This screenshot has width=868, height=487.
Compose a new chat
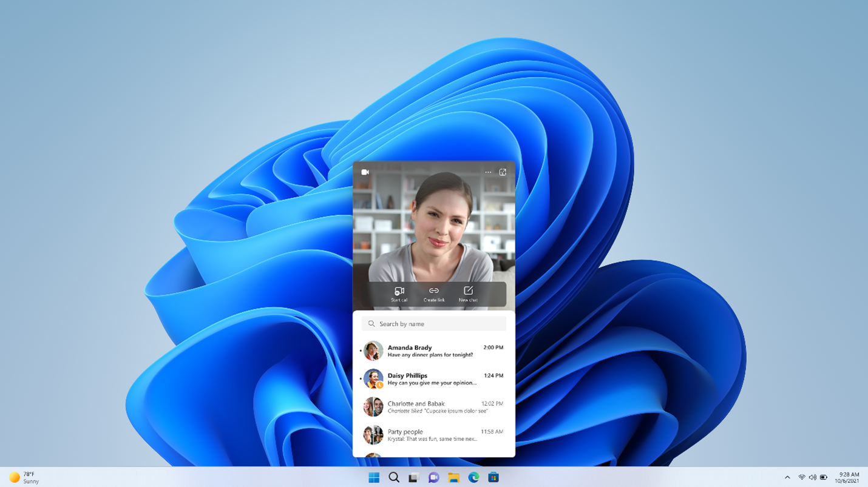(467, 294)
